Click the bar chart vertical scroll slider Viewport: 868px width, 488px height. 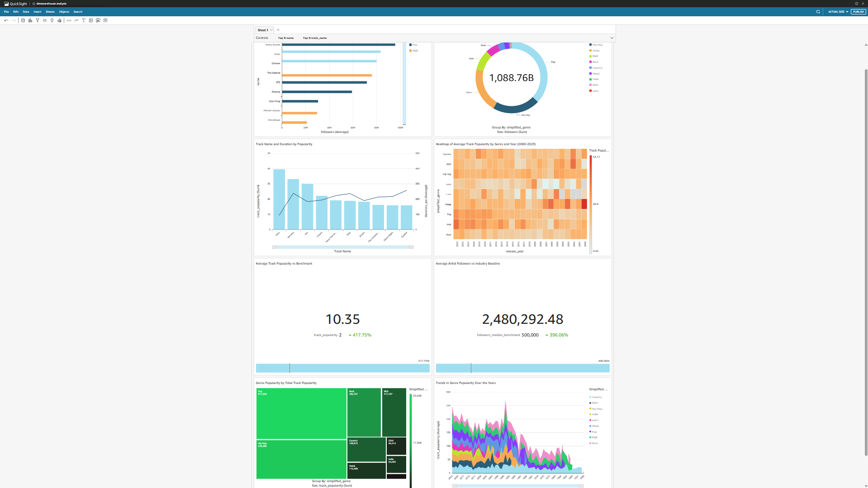tap(404, 84)
